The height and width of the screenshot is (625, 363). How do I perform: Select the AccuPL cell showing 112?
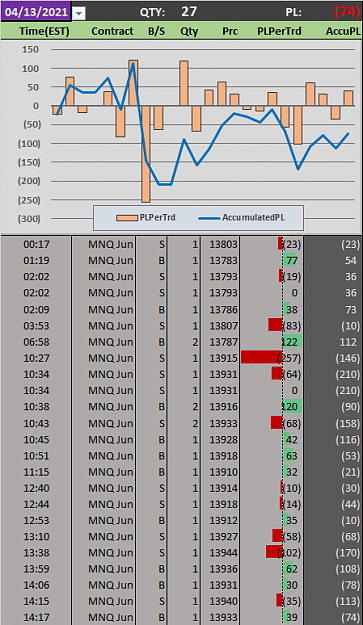click(333, 342)
